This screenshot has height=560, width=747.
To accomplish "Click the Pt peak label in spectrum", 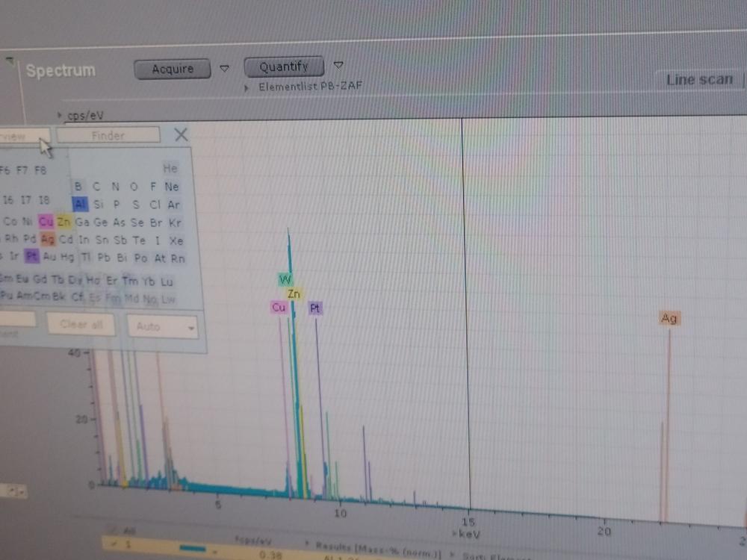I will click(x=315, y=308).
